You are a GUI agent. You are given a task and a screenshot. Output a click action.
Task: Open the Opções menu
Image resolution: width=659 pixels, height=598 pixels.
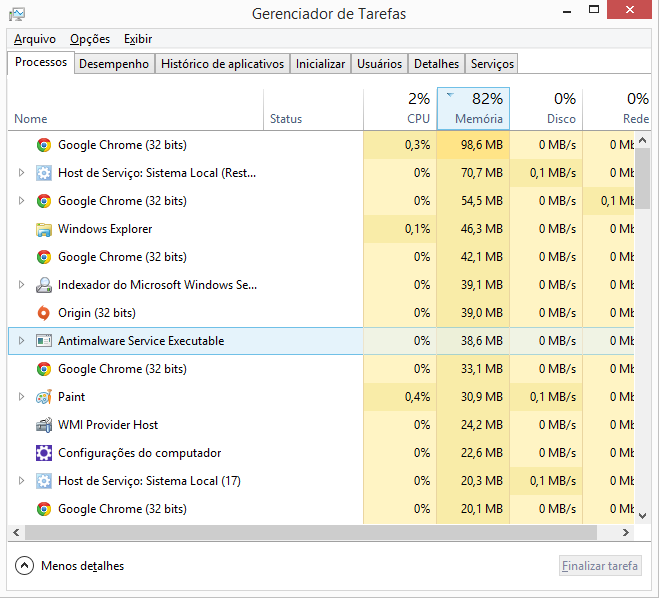pos(90,39)
